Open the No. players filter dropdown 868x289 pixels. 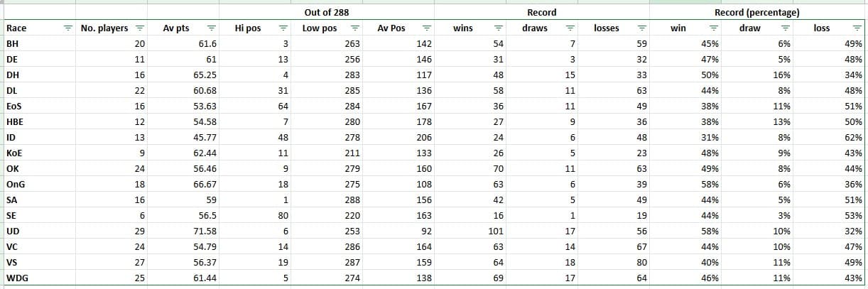coord(139,28)
